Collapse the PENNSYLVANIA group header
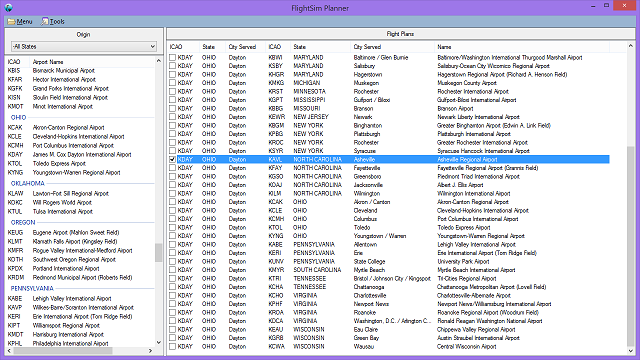The image size is (640, 360). click(32, 288)
